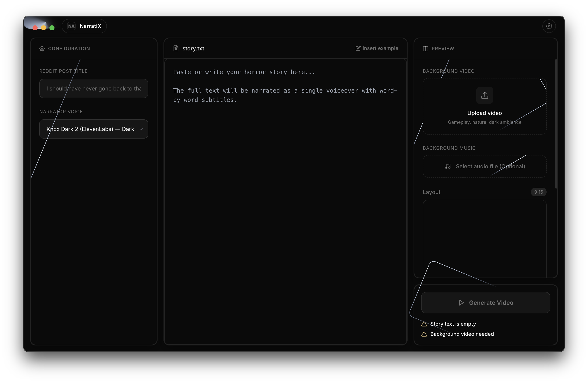The height and width of the screenshot is (383, 588).
Task: Click the chevron on the Knox Dark 2 selector
Action: coord(141,129)
